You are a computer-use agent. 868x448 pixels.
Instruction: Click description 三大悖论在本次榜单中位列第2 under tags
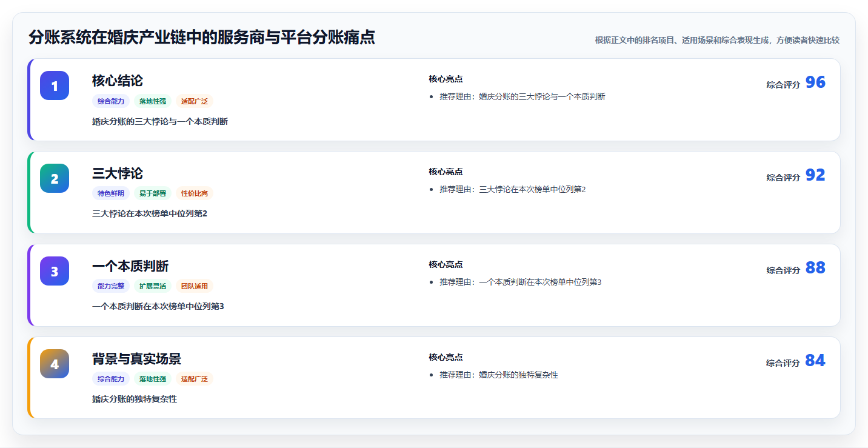(150, 213)
